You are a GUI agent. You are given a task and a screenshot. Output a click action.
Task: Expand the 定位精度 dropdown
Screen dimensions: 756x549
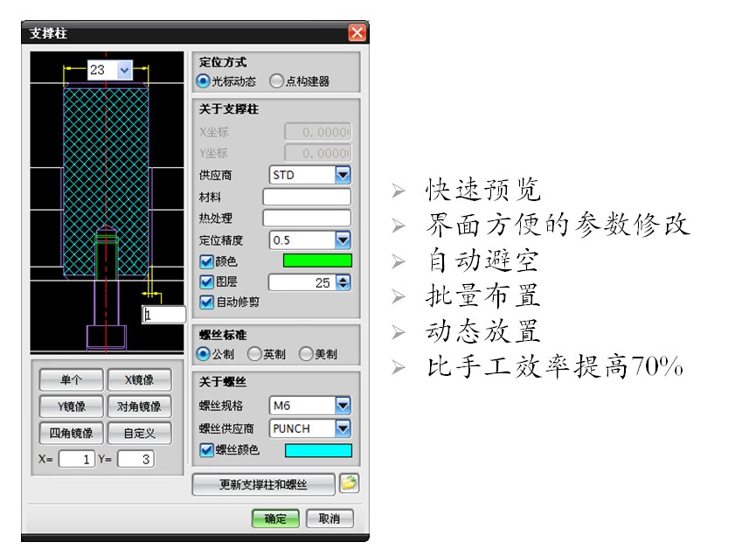click(x=343, y=240)
